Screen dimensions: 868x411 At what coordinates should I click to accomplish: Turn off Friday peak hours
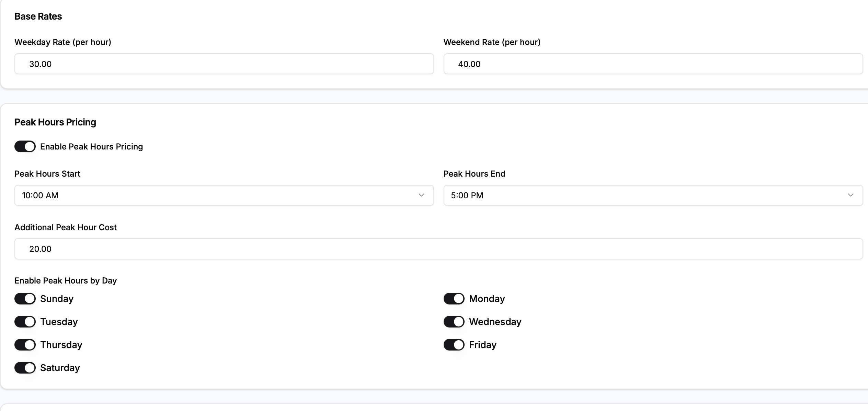[454, 345]
